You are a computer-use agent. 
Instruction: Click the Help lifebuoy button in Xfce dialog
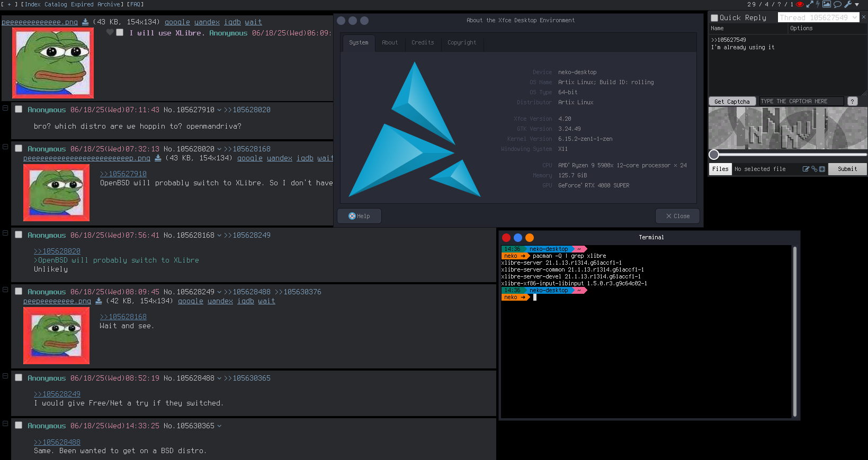[x=359, y=216]
